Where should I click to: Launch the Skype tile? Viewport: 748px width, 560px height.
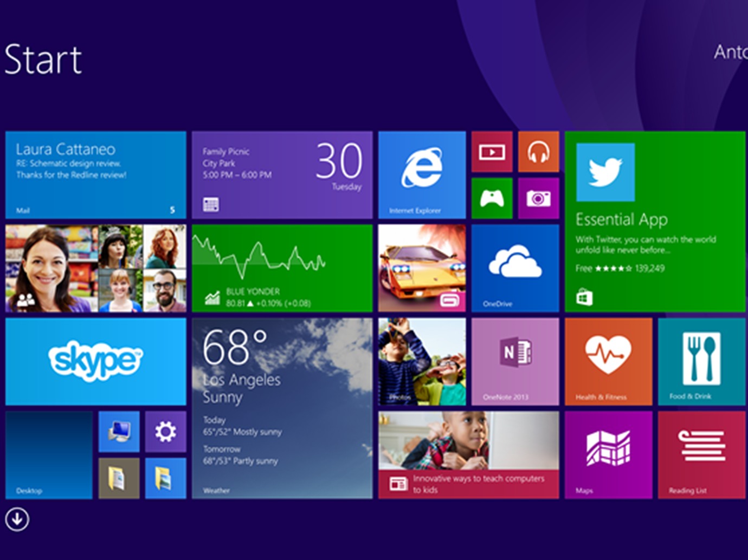[95, 361]
